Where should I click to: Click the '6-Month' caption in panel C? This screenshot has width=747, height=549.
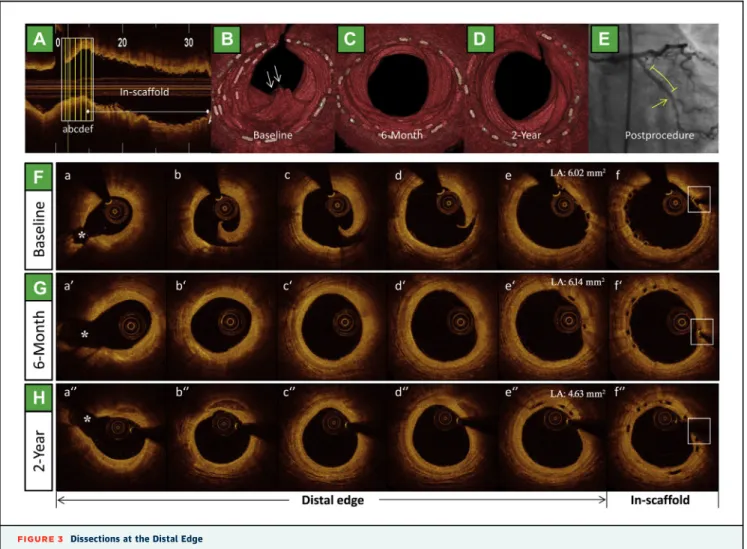click(402, 135)
